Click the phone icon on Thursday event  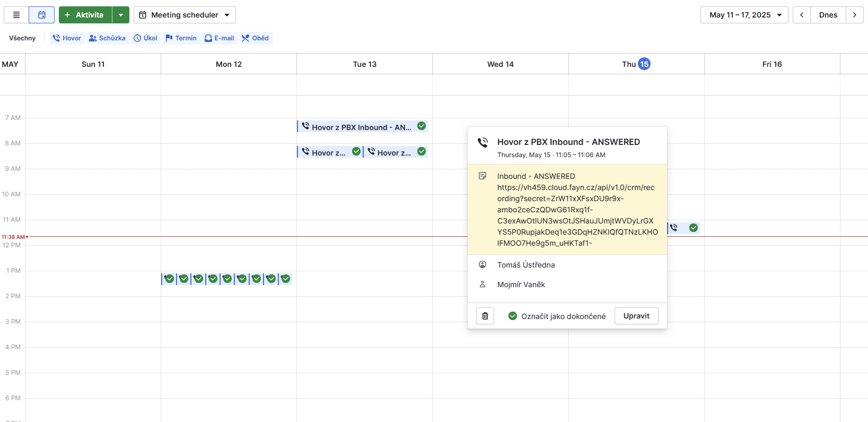(674, 228)
